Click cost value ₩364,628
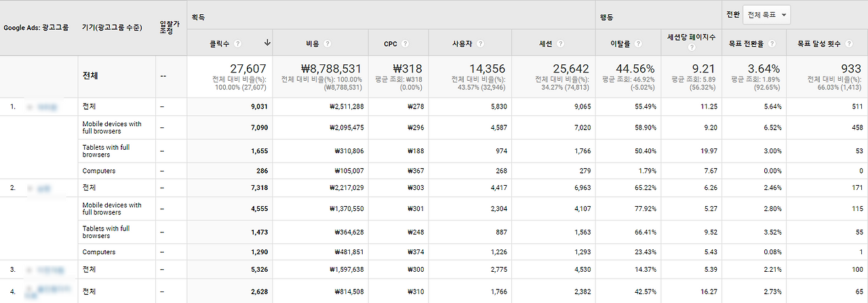Image resolution: width=868 pixels, height=303 pixels. pos(349,232)
